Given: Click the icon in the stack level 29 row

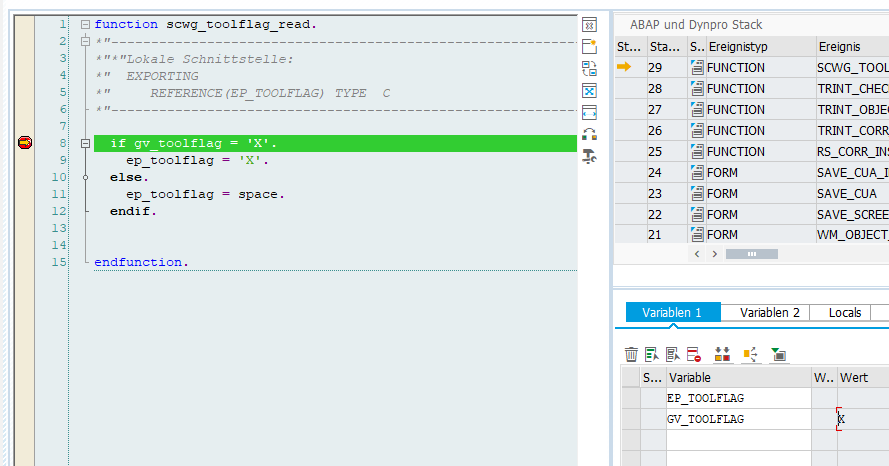Looking at the screenshot, I should (x=696, y=68).
